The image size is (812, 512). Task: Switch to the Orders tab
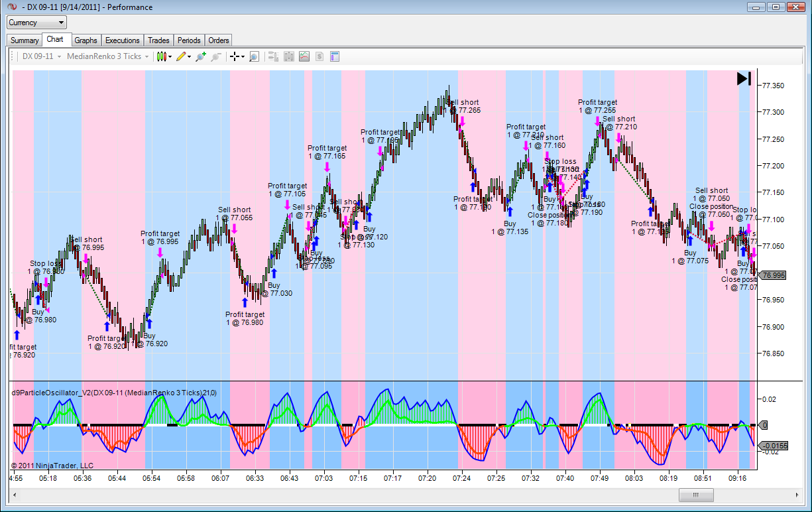coord(219,40)
